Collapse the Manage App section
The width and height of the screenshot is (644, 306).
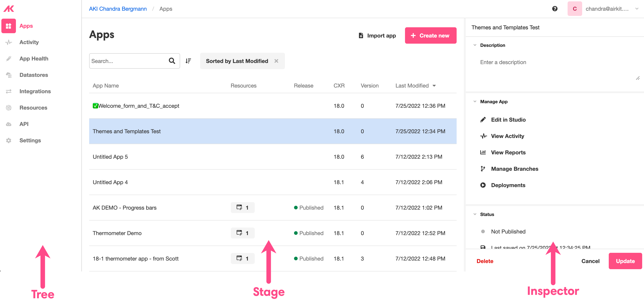(x=475, y=101)
